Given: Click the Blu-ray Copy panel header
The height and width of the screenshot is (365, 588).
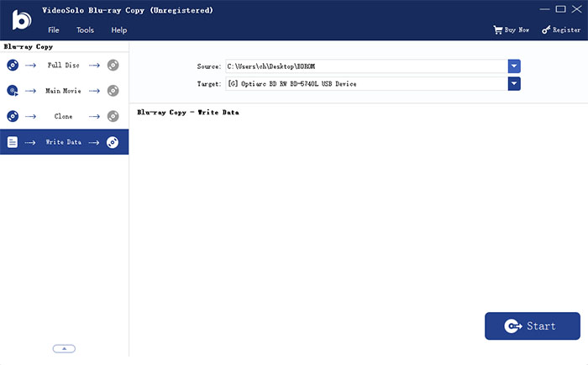Looking at the screenshot, I should (x=28, y=46).
